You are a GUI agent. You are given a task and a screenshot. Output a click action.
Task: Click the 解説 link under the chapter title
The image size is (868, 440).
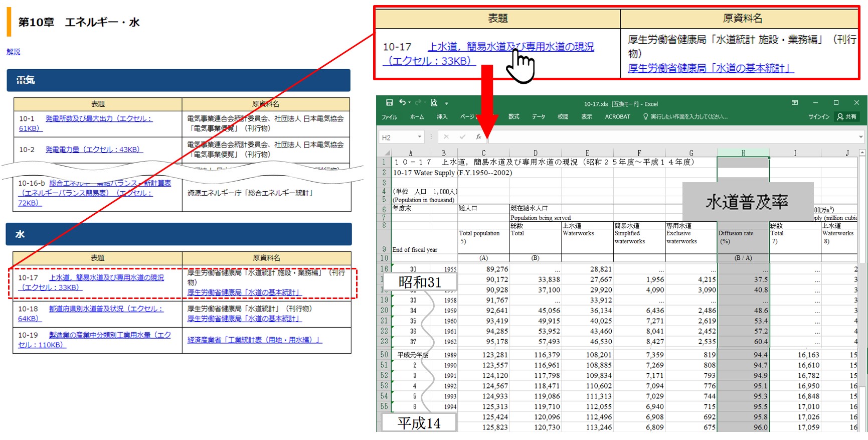coord(14,52)
